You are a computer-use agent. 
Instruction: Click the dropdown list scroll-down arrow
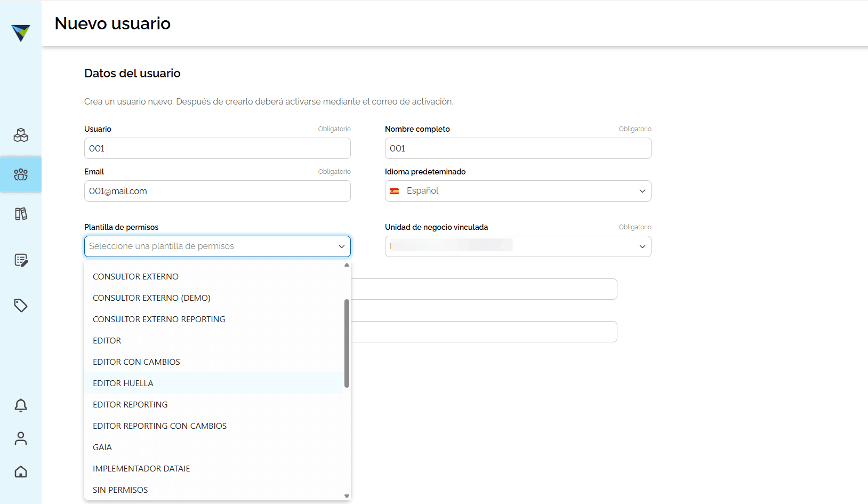tap(347, 496)
